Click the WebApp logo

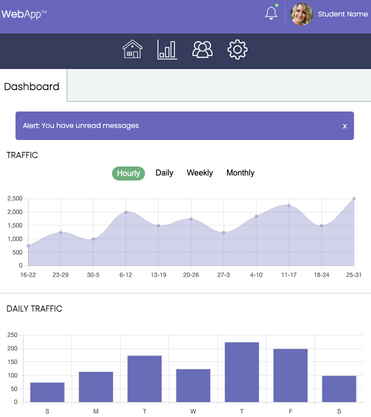pos(24,14)
